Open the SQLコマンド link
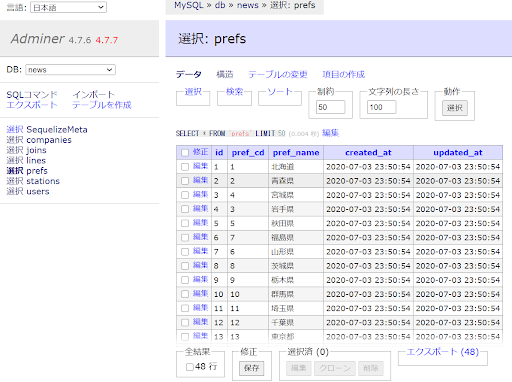Image resolution: width=512 pixels, height=382 pixels. [32, 95]
